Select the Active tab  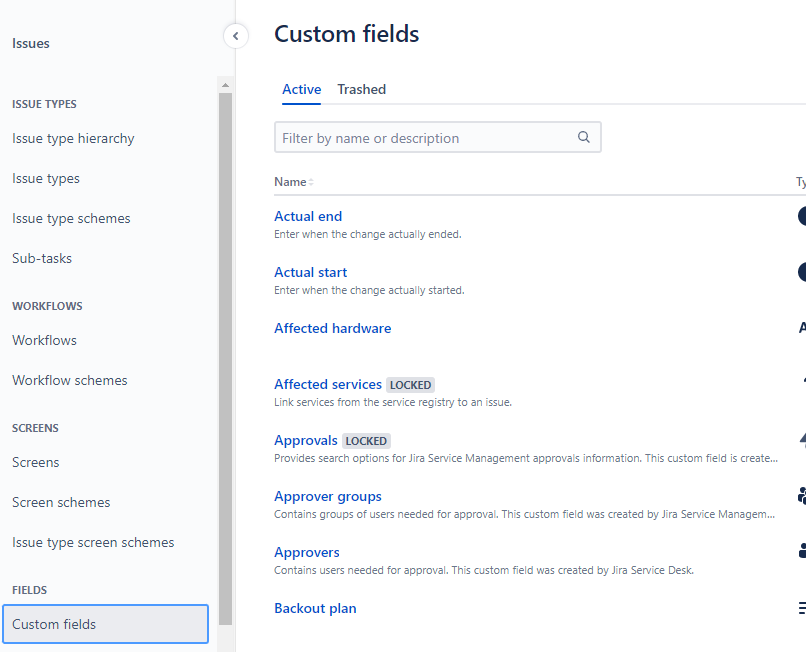pos(301,89)
